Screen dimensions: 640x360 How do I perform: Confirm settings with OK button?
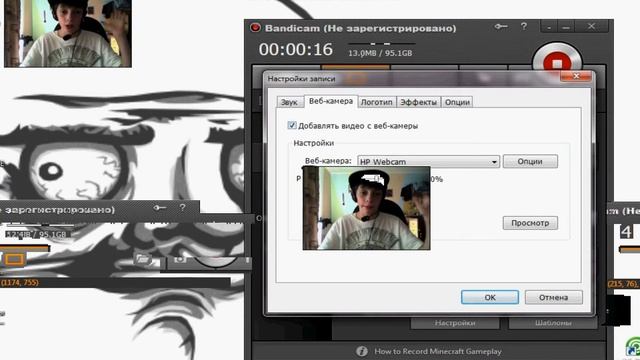point(490,297)
